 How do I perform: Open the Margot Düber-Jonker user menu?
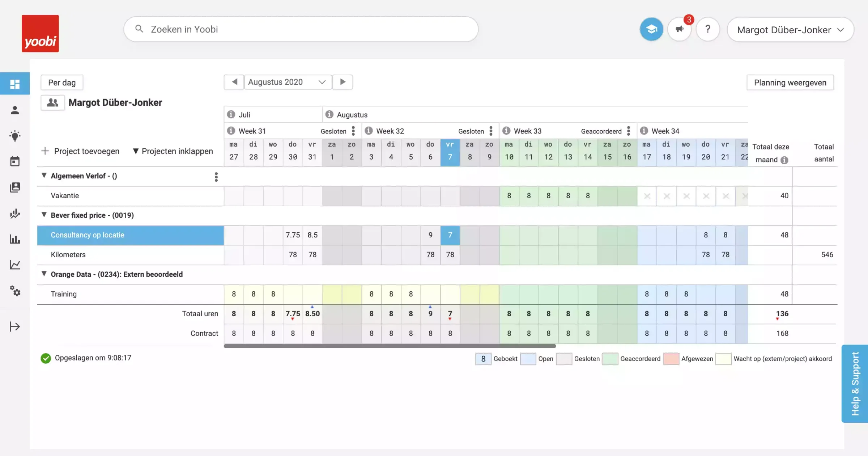(x=790, y=30)
